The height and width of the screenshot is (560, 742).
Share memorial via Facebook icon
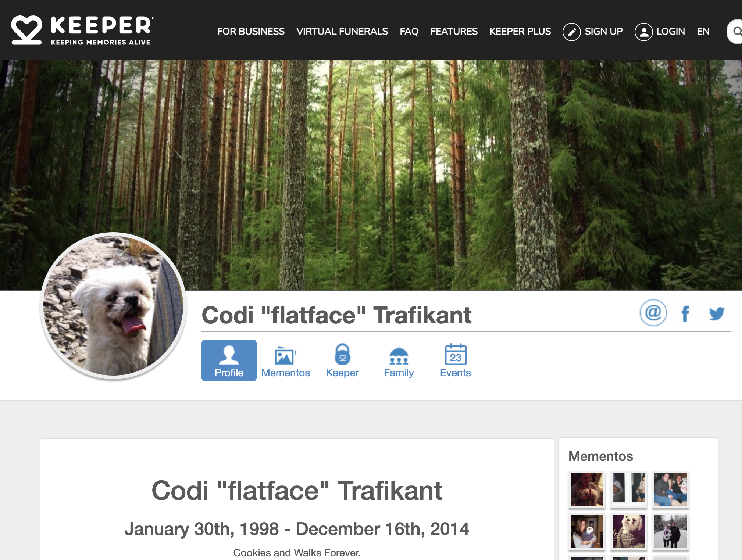tap(685, 314)
